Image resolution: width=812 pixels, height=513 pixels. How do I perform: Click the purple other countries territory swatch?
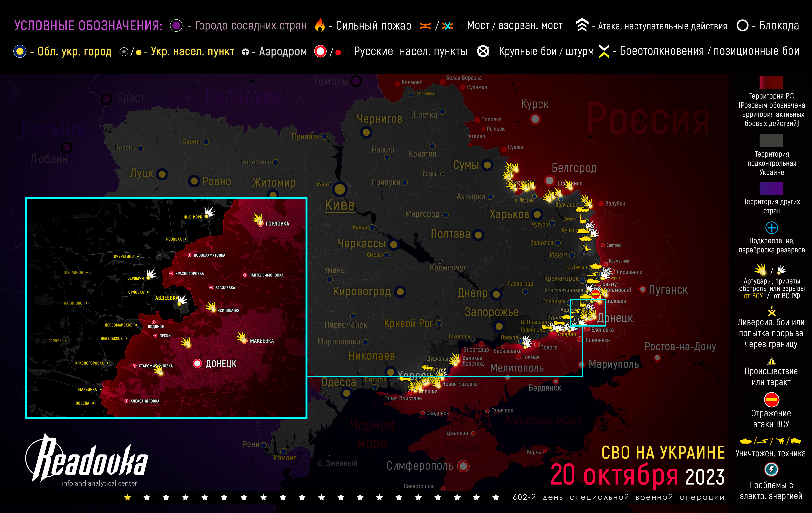[771, 189]
